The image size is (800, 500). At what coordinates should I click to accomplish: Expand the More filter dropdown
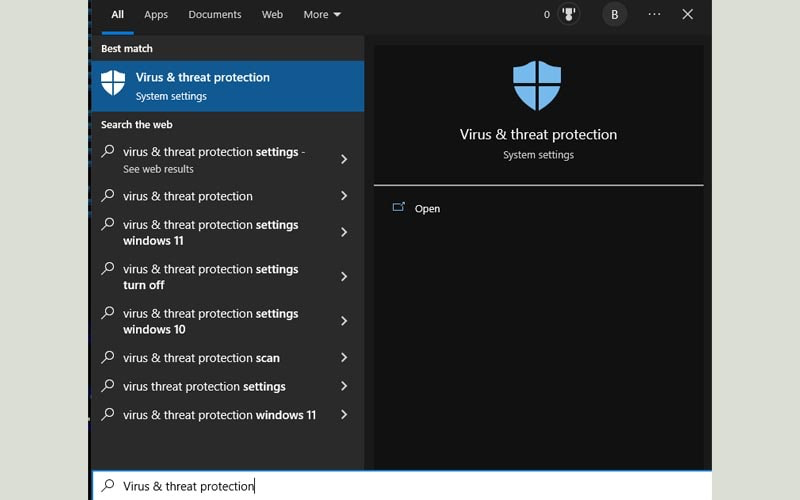click(322, 15)
